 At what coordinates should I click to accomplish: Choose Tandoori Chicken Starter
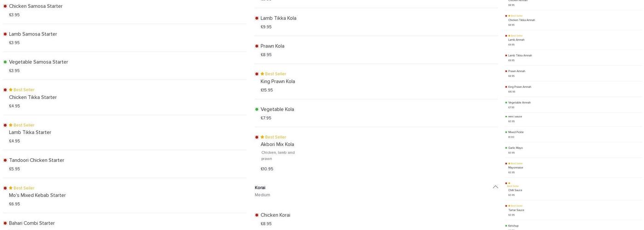(36, 161)
